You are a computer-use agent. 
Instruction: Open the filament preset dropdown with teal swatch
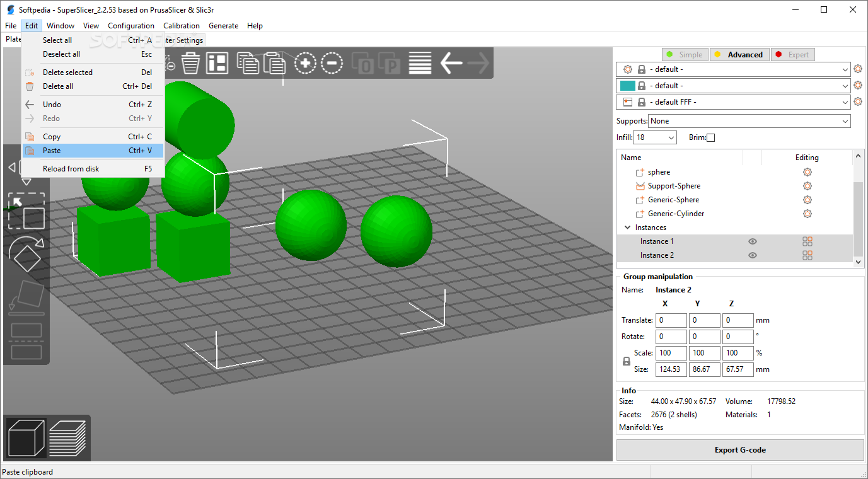[x=733, y=86]
